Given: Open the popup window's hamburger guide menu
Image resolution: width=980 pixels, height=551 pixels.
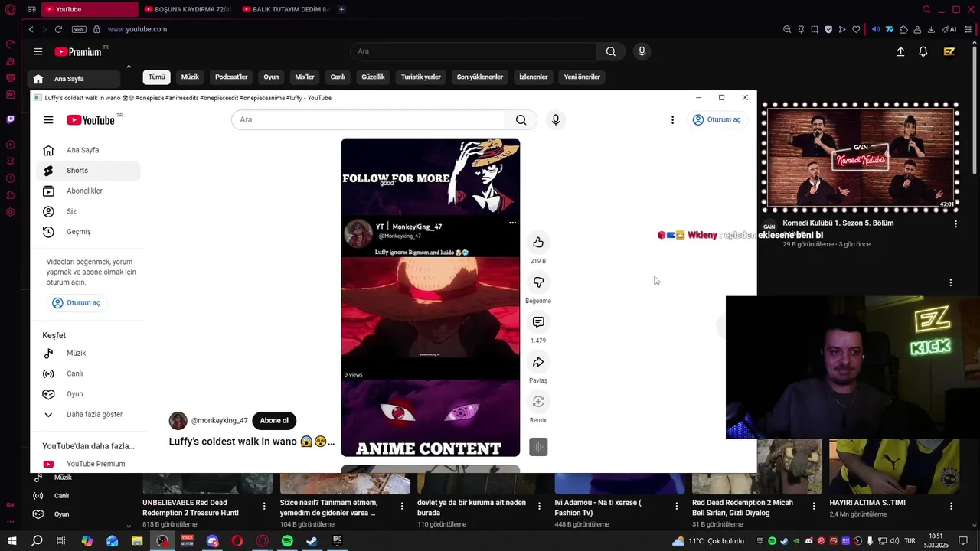Looking at the screenshot, I should point(48,119).
